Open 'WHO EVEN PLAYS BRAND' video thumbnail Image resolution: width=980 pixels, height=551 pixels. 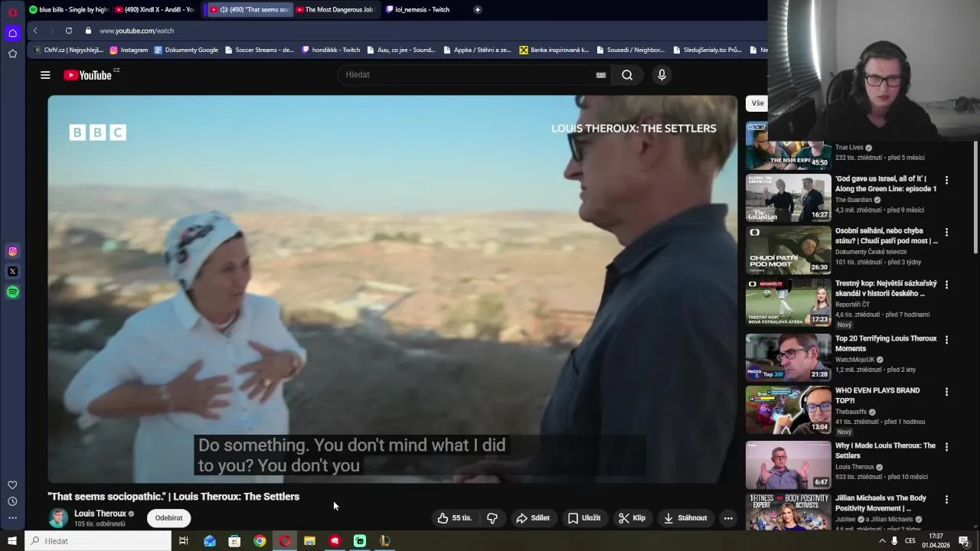(789, 409)
